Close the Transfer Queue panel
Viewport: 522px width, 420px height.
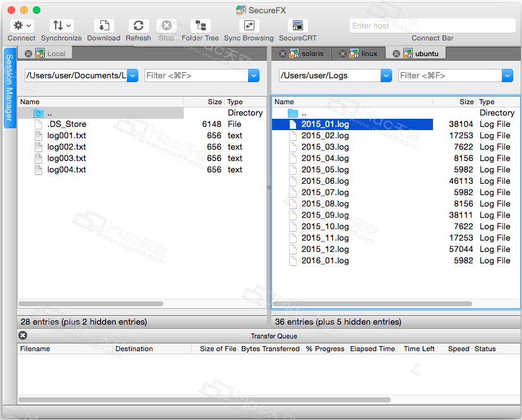coord(23,335)
